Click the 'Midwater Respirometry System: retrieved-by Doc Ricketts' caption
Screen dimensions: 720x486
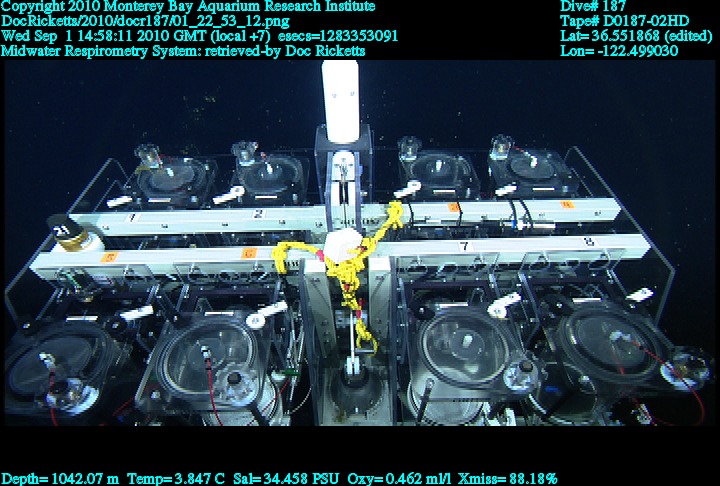click(x=183, y=51)
